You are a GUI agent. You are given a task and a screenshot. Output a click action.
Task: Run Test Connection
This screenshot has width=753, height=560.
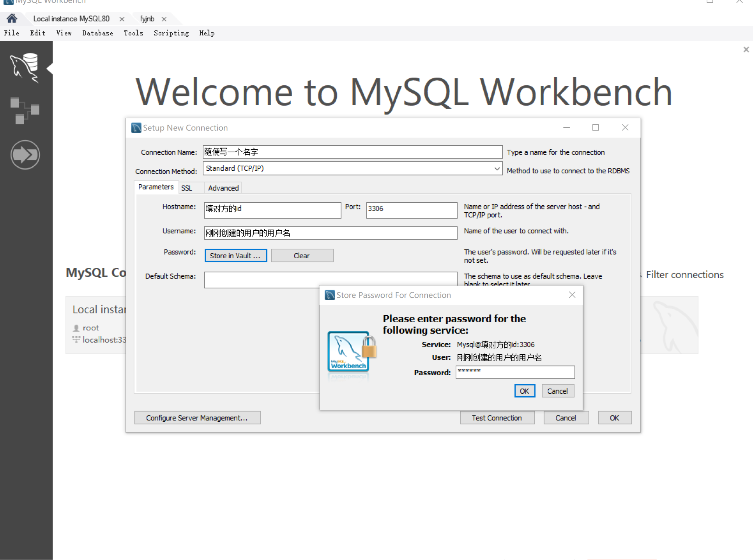497,418
